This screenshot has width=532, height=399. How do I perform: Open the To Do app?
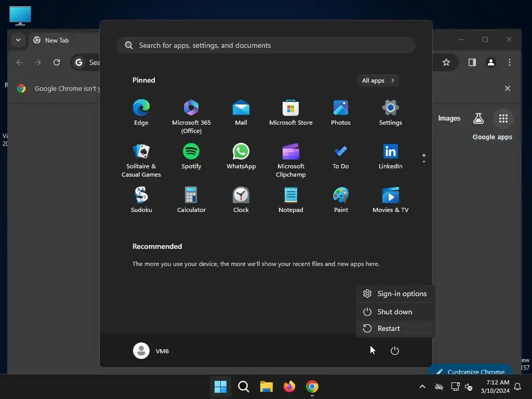coord(341,157)
